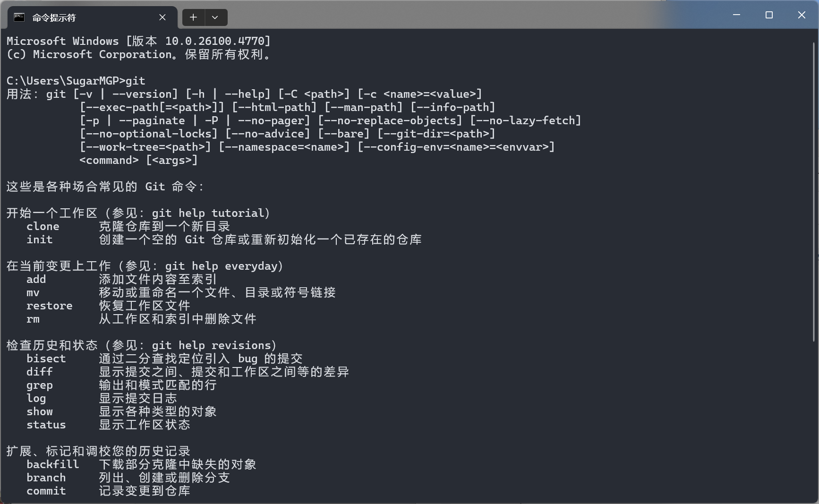This screenshot has height=504, width=819.
Task: Click the "status" command in the output
Action: [x=46, y=425]
